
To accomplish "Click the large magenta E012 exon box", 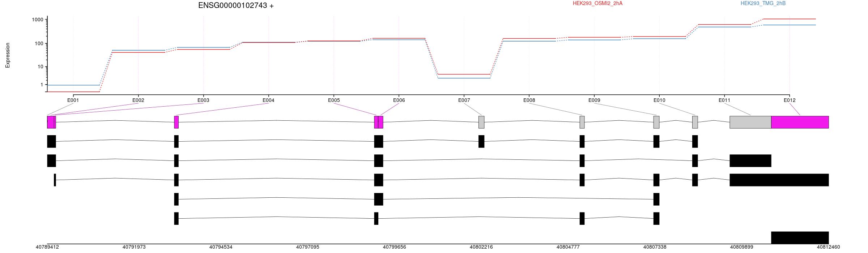I will click(x=800, y=122).
